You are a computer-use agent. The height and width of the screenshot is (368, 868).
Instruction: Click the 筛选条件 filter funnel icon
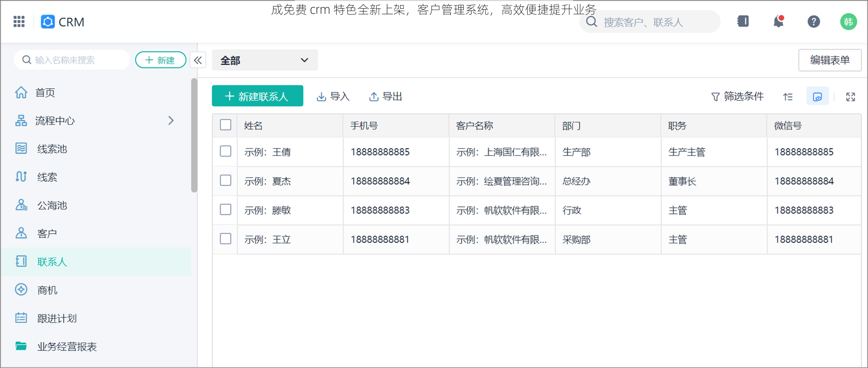click(715, 97)
